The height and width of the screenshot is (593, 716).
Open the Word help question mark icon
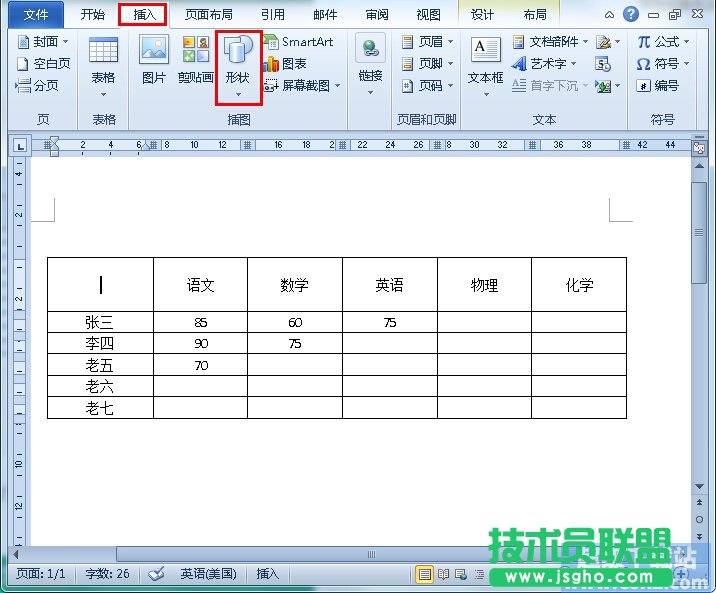pyautogui.click(x=631, y=15)
